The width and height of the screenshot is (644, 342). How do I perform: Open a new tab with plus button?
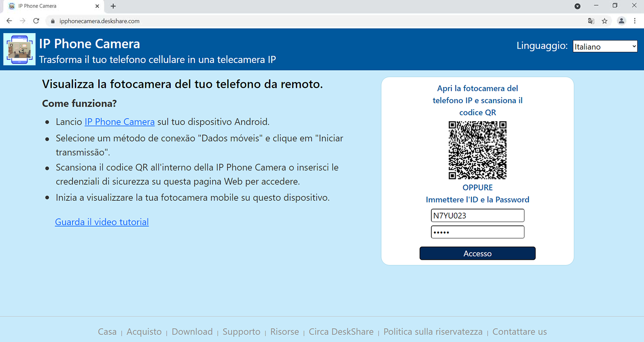113,6
